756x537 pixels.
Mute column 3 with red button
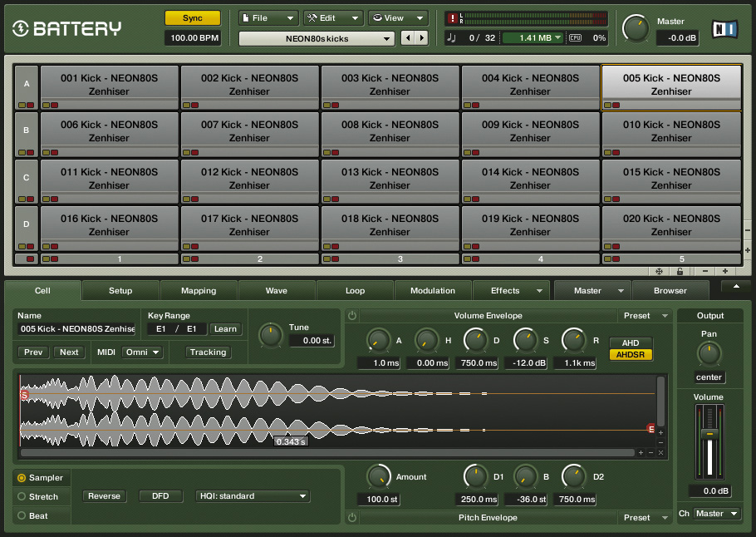click(x=335, y=259)
